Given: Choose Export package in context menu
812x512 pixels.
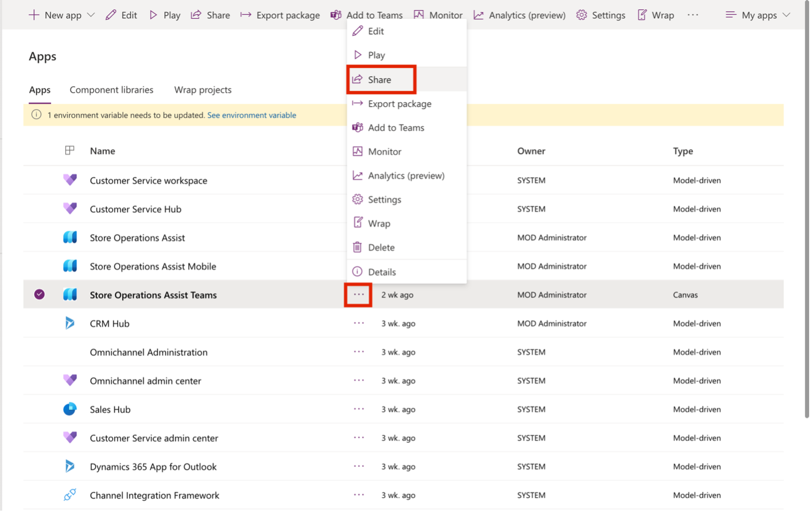Looking at the screenshot, I should click(x=407, y=103).
